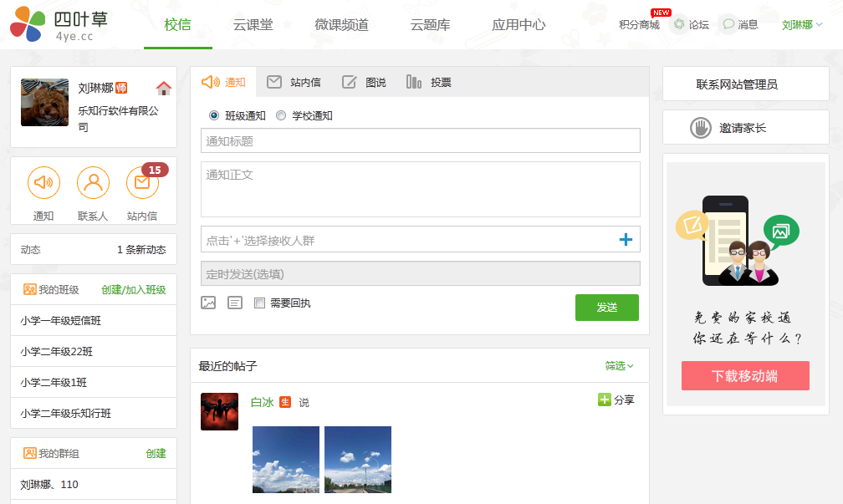
Task: Expand the 筛选 filter dropdown
Action: 620,366
